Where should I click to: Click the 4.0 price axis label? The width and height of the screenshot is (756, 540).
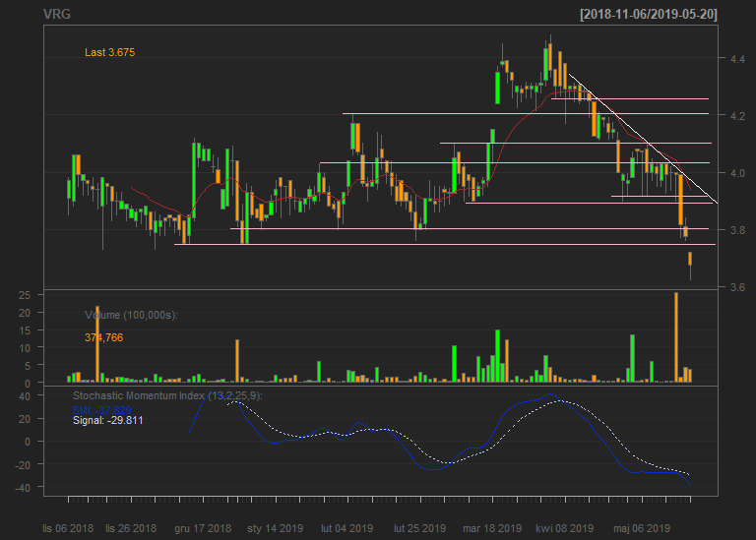point(737,173)
